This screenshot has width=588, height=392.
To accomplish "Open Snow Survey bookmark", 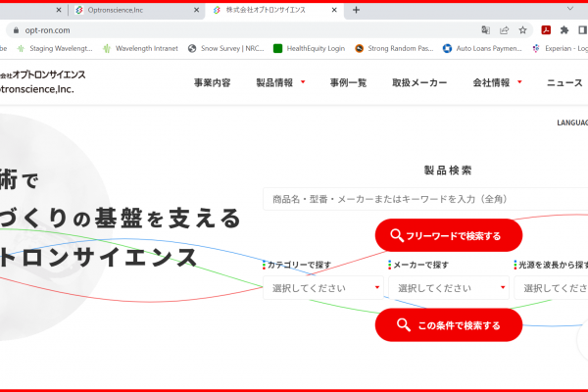I will (226, 48).
